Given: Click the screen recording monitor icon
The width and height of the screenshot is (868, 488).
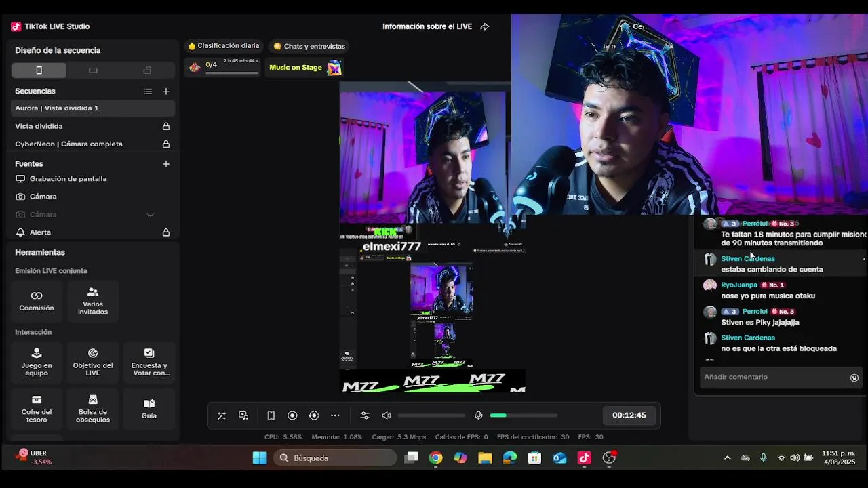Looking at the screenshot, I should pyautogui.click(x=20, y=179).
